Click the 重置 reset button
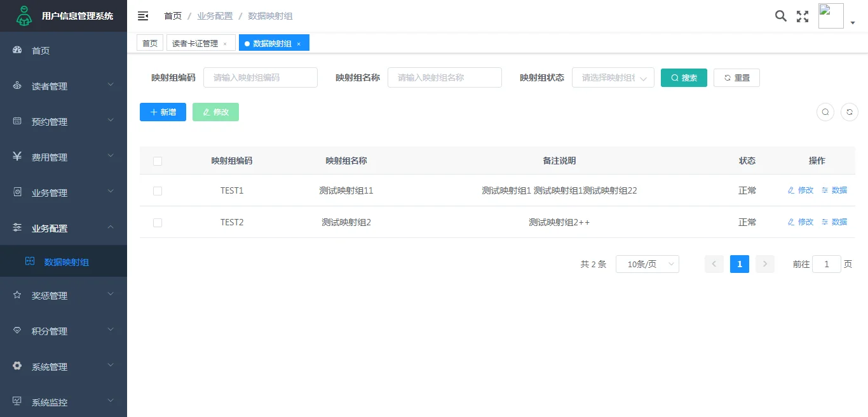868x417 pixels. [x=736, y=77]
